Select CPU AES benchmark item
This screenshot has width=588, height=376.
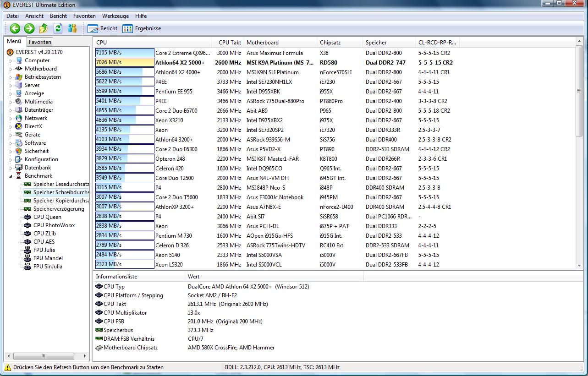[x=44, y=242]
